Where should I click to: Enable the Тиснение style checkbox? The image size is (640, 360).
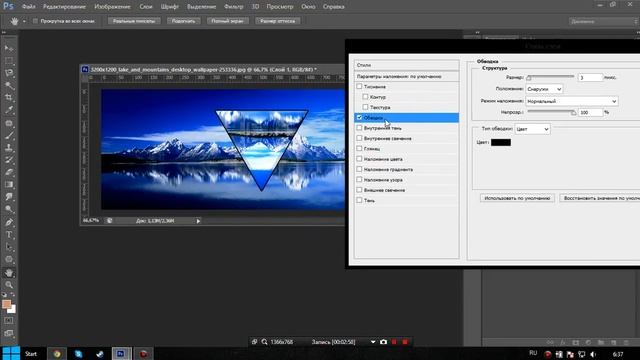(x=359, y=87)
